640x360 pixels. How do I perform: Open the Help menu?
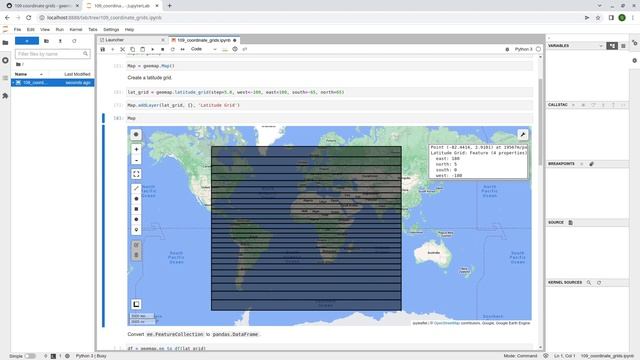[129, 29]
